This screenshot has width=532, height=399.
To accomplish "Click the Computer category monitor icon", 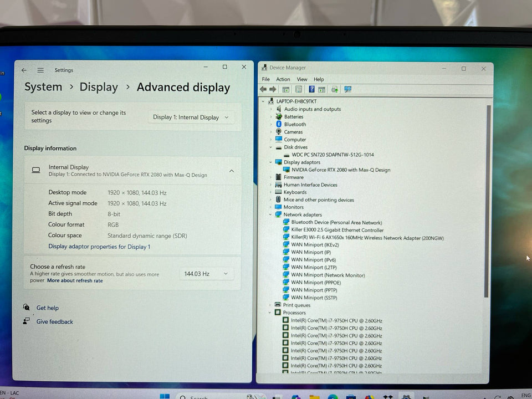I will pyautogui.click(x=279, y=139).
